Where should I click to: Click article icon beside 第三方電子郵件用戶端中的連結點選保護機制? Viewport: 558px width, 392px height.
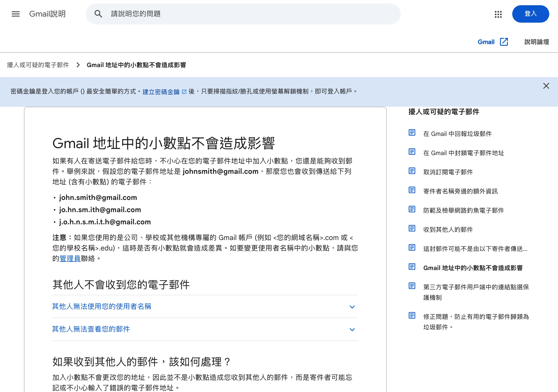[x=412, y=286]
